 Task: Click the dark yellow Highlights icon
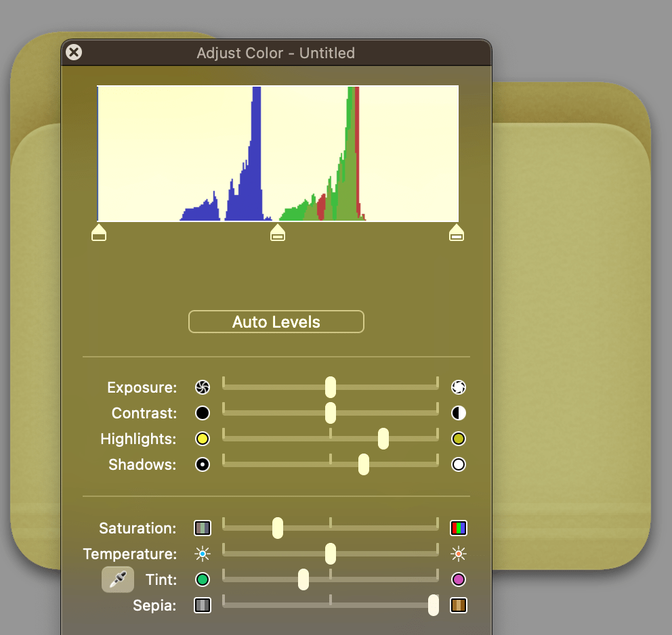point(459,439)
